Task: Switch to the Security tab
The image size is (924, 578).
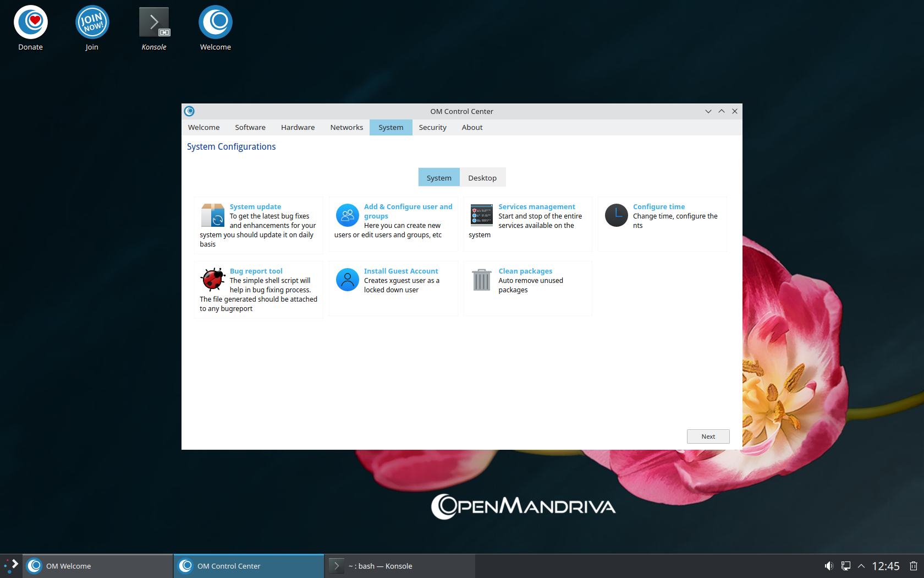Action: click(x=433, y=127)
